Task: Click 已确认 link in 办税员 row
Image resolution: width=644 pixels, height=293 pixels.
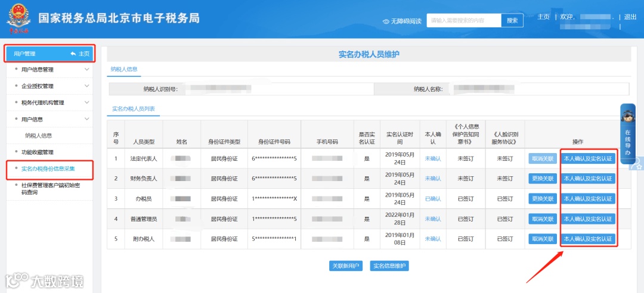Action: pyautogui.click(x=433, y=199)
